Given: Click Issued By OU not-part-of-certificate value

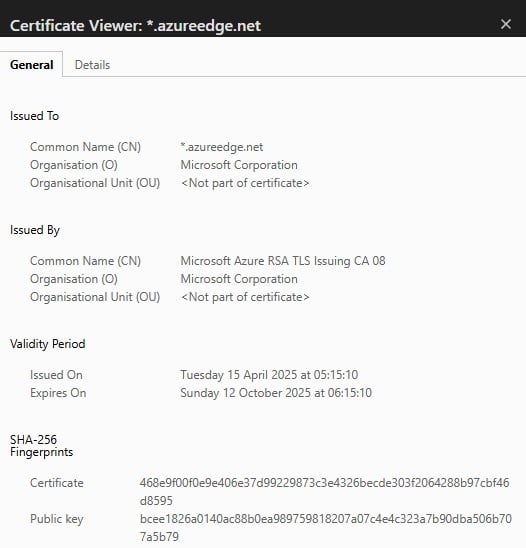Looking at the screenshot, I should point(245,297).
